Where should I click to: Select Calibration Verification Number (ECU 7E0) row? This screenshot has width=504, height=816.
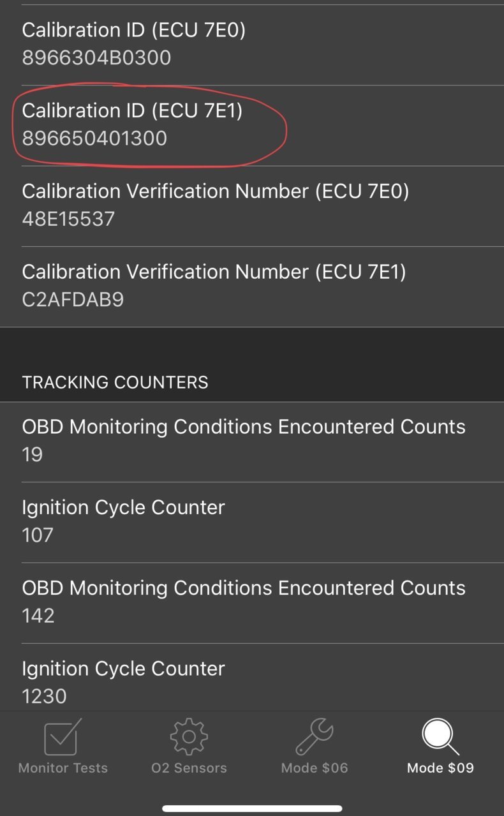[x=252, y=205]
